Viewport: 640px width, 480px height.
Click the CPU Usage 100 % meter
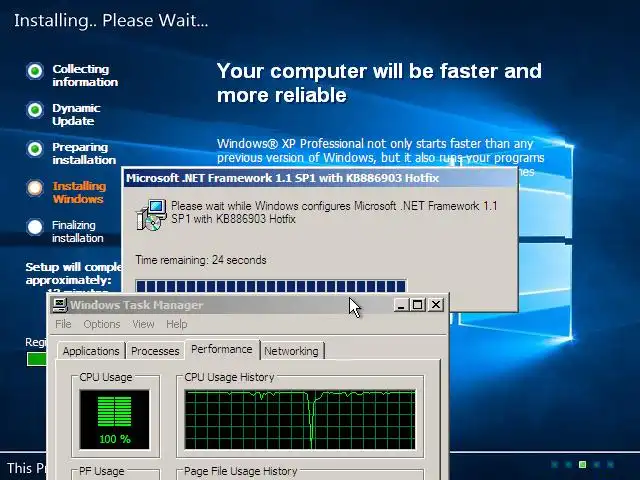115,420
